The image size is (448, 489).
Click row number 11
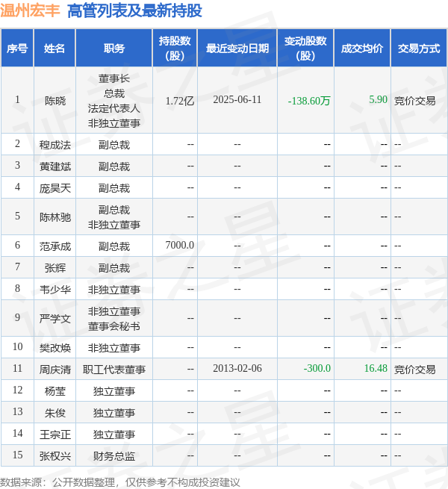(17, 368)
